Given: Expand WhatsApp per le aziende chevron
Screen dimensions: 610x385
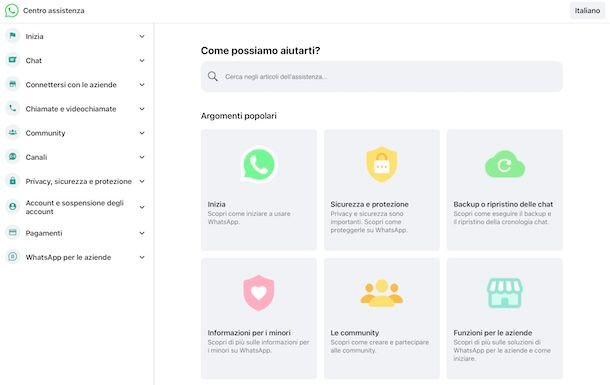Looking at the screenshot, I should (x=142, y=257).
